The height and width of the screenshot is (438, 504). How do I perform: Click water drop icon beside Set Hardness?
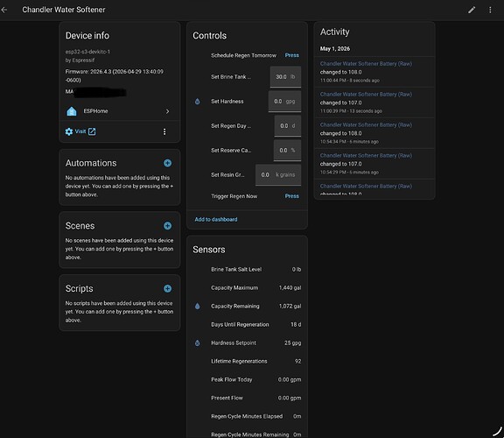point(198,102)
